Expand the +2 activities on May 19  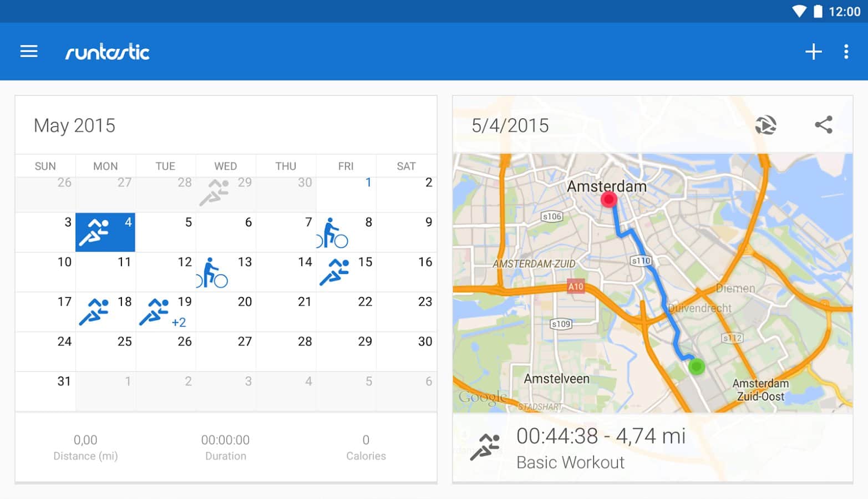tap(179, 323)
